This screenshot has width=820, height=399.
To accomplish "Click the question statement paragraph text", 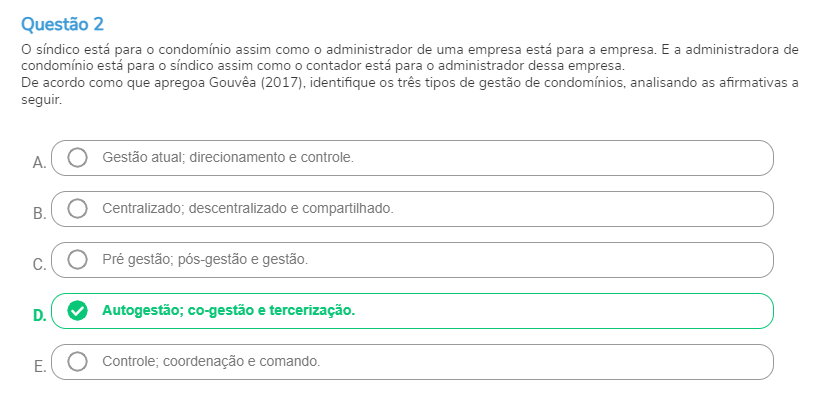I will (409, 75).
